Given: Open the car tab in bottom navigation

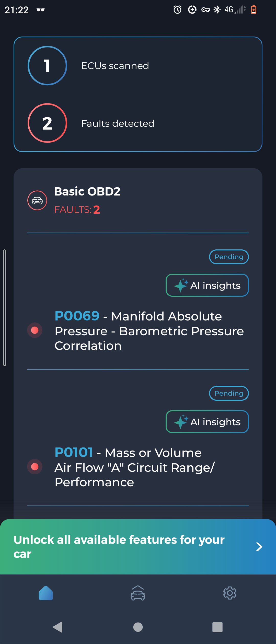Looking at the screenshot, I should (138, 593).
